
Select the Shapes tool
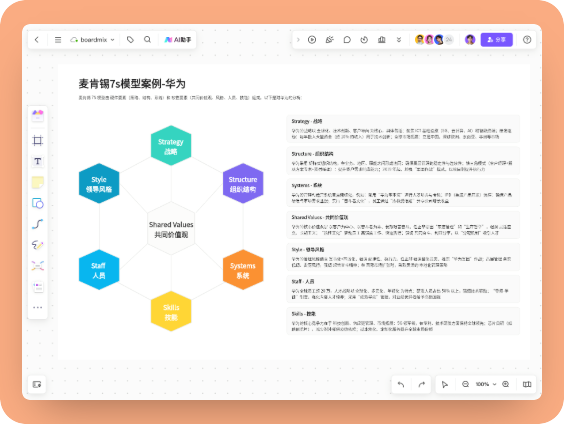pos(37,203)
